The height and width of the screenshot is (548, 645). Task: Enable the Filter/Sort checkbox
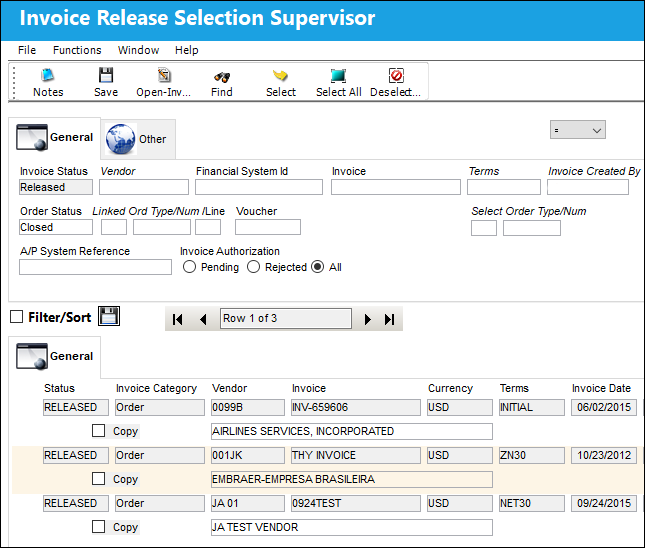(16, 317)
